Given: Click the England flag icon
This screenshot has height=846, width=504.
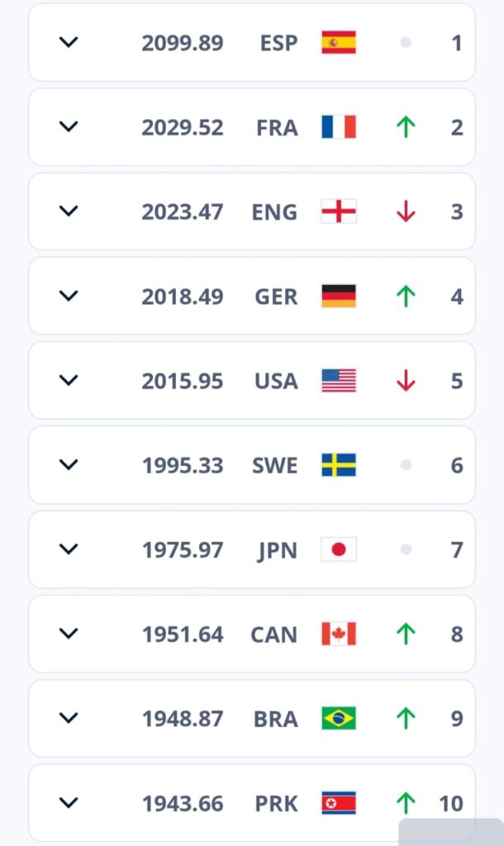Looking at the screenshot, I should 339,211.
